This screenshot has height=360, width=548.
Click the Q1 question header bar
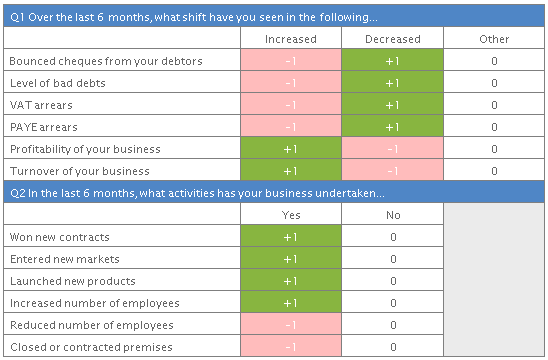click(x=274, y=16)
